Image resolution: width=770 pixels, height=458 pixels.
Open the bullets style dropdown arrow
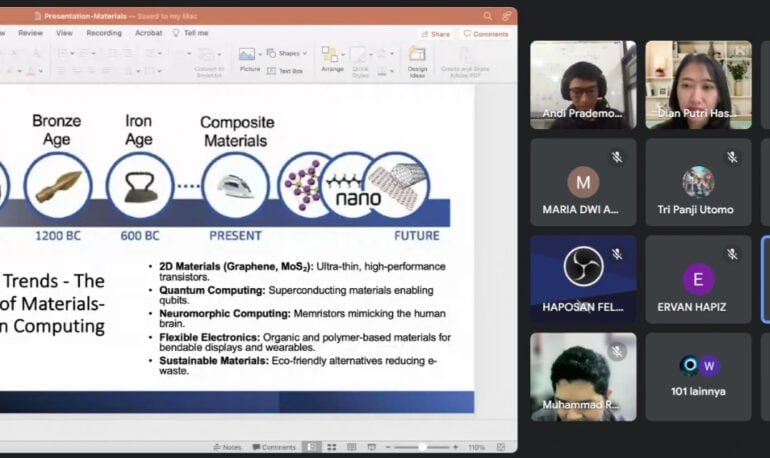pos(72,54)
